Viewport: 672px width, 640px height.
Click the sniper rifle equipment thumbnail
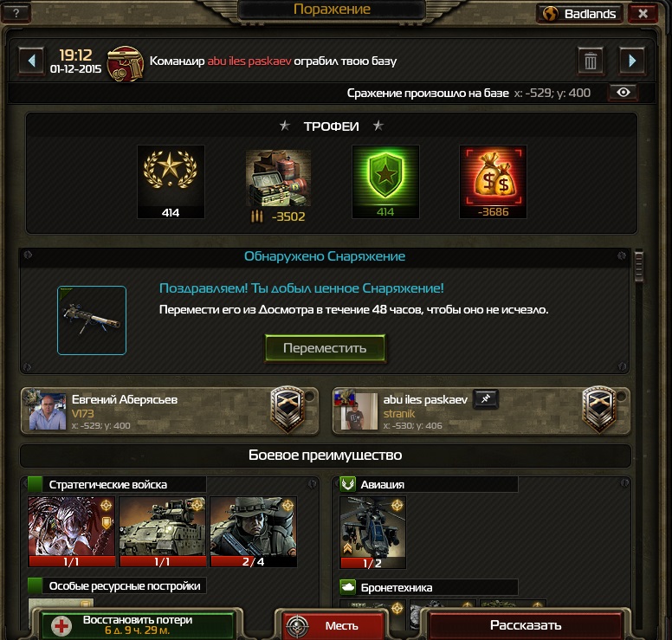92,320
